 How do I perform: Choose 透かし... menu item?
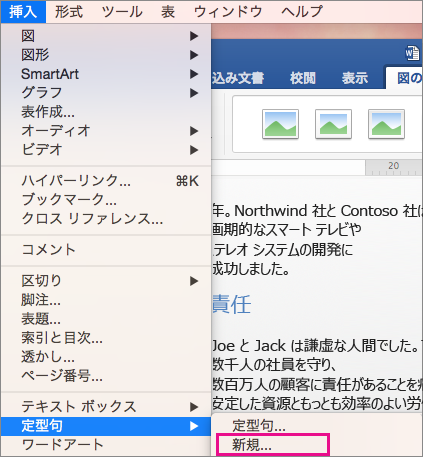[106, 357]
